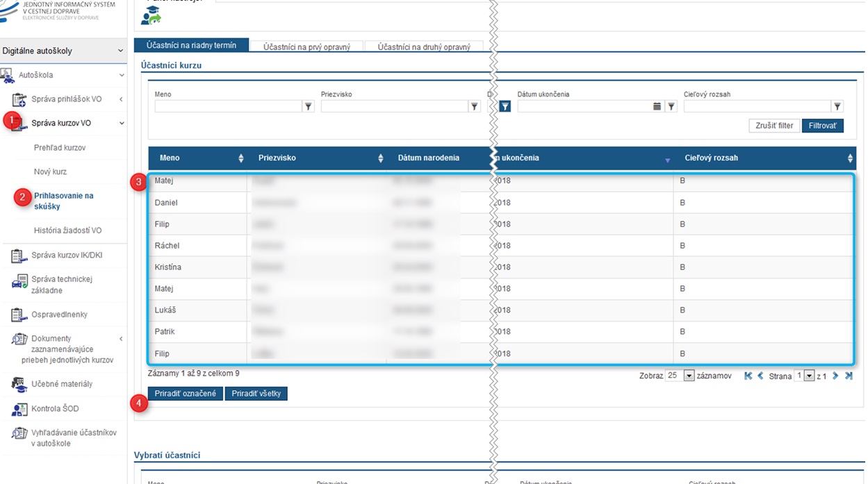The width and height of the screenshot is (868, 484).
Task: Click the Zrušiť filter button
Action: [774, 126]
